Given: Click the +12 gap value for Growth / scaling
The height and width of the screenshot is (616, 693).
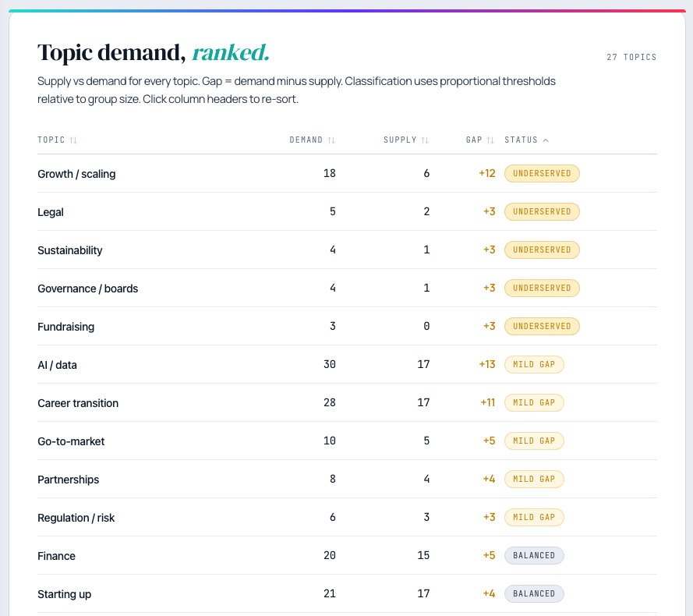Looking at the screenshot, I should pyautogui.click(x=487, y=173).
